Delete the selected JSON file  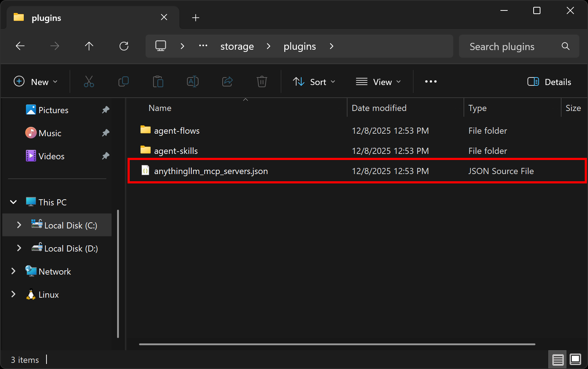(262, 81)
